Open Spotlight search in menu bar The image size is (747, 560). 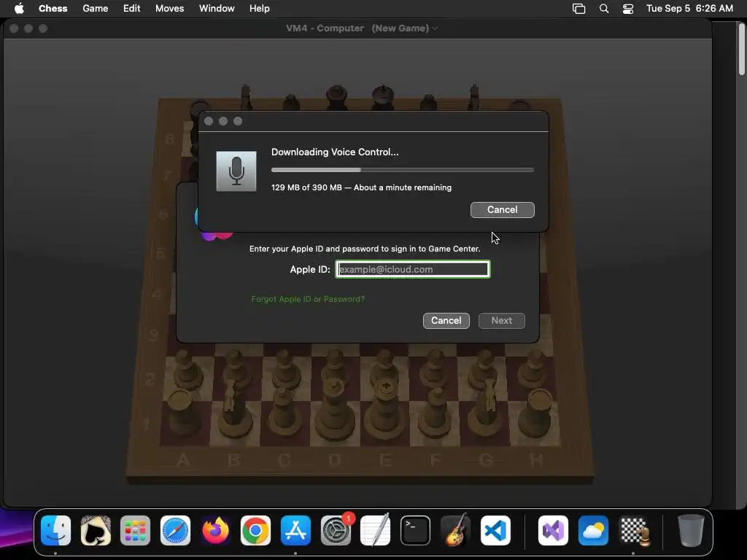(x=604, y=9)
